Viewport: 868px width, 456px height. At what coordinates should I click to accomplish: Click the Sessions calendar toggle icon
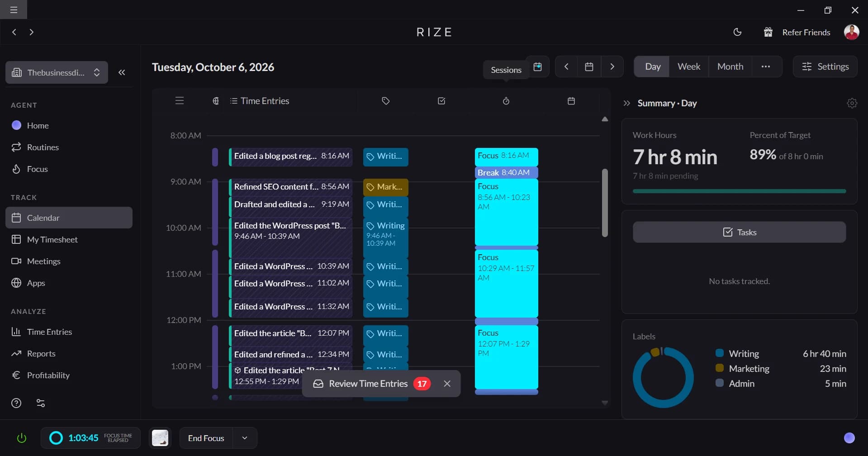(537, 66)
